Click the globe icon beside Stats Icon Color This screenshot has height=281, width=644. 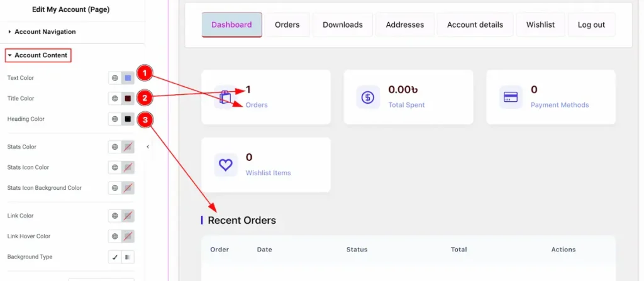(115, 167)
